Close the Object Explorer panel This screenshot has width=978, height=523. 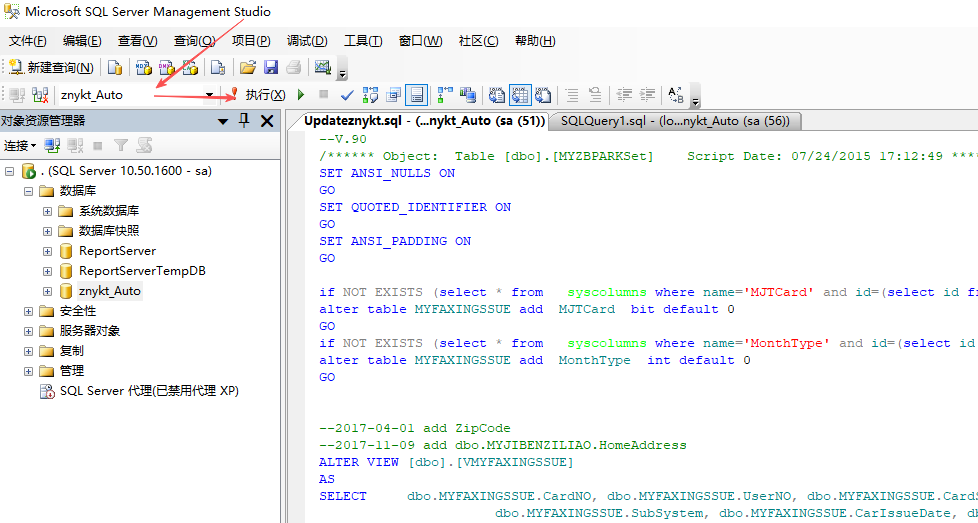(267, 122)
